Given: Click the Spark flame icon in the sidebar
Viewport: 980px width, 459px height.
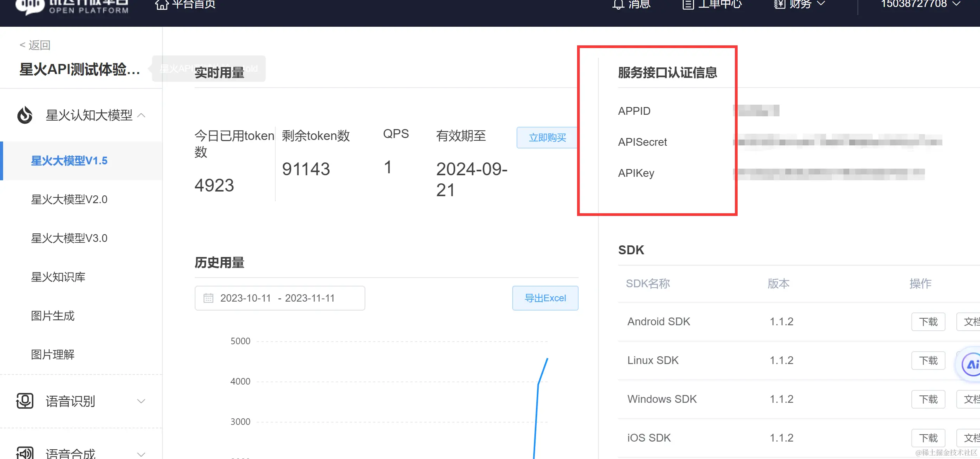Looking at the screenshot, I should pyautogui.click(x=25, y=115).
